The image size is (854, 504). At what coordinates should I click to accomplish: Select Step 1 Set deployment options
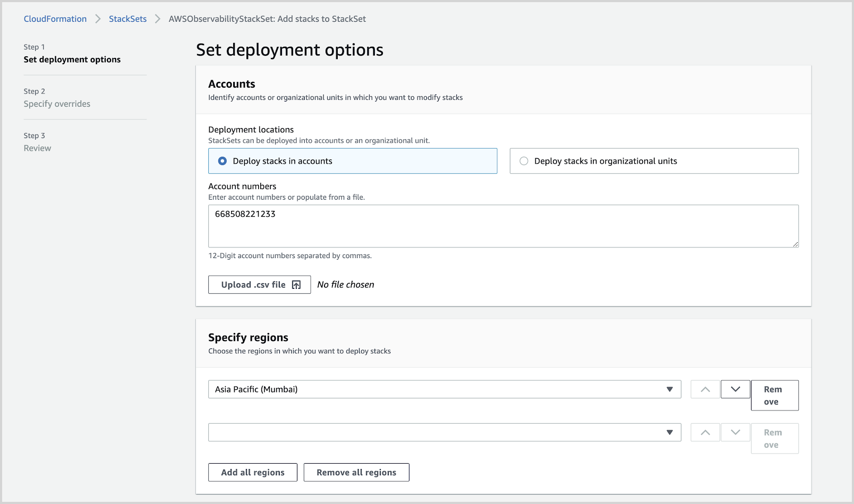[72, 59]
